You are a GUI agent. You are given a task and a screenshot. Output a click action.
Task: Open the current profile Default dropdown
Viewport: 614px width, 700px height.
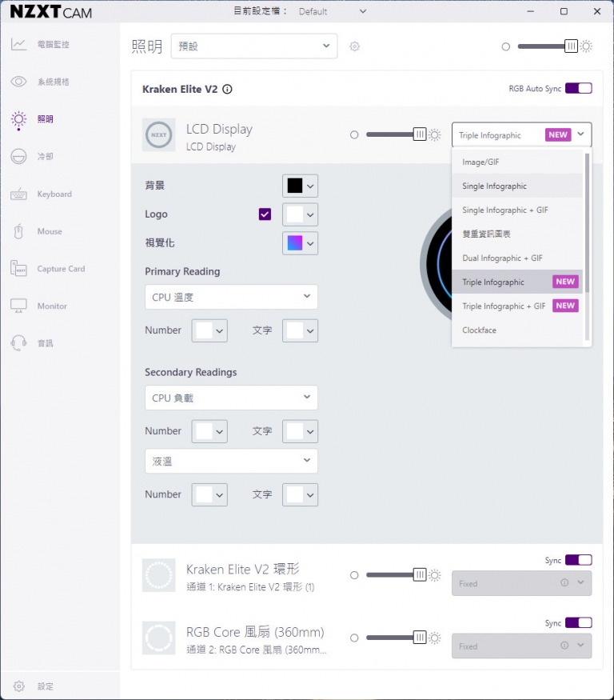(333, 11)
